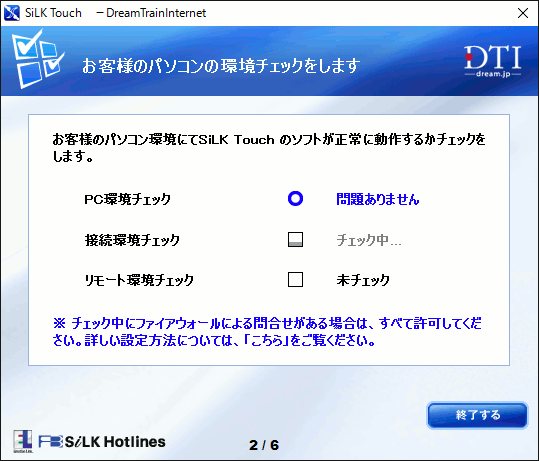Click the チェック中... status text
Viewport: 539px width, 461px height.
(x=368, y=240)
